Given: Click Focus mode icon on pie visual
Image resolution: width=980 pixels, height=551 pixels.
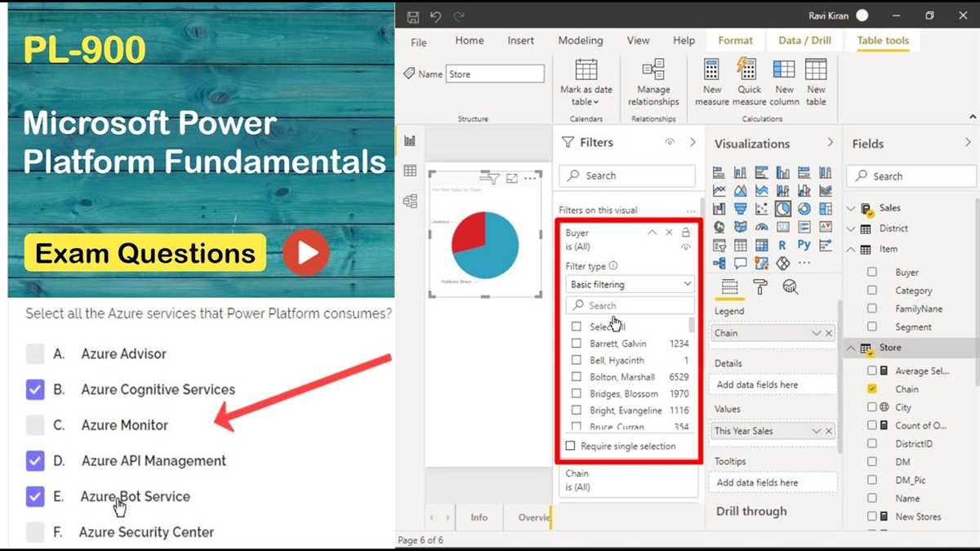Looking at the screenshot, I should coord(512,178).
